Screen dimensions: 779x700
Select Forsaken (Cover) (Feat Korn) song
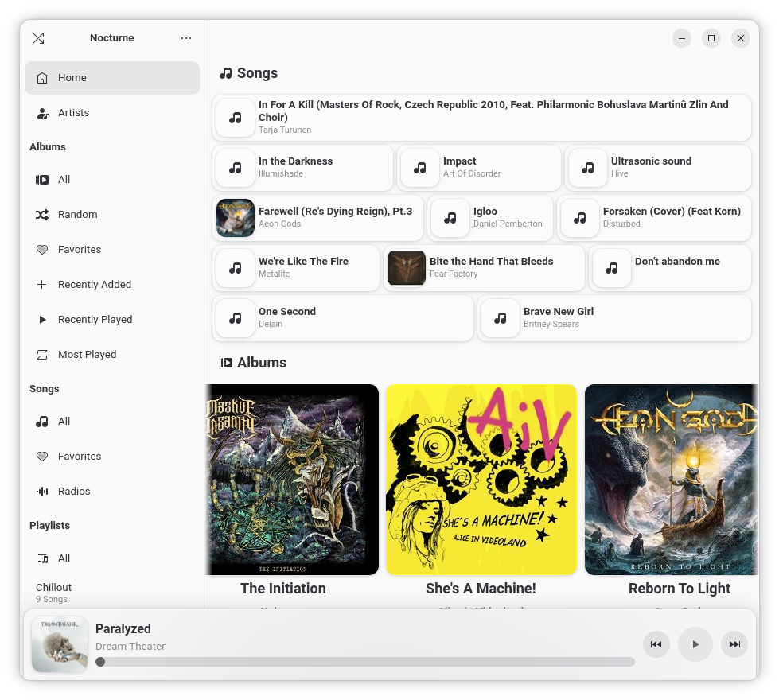point(654,218)
